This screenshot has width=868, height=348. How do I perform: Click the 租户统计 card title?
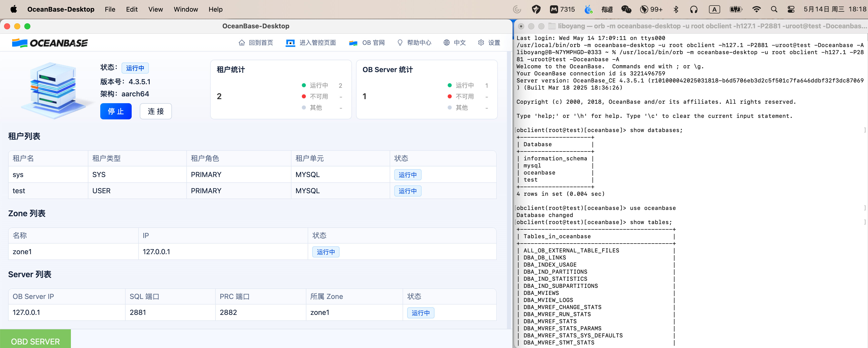[231, 70]
